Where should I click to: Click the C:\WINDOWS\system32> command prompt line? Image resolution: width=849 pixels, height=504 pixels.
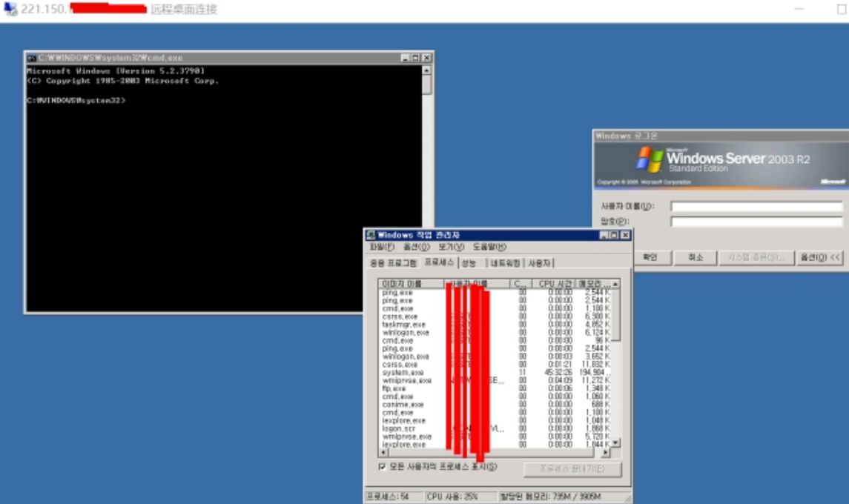tap(76, 100)
